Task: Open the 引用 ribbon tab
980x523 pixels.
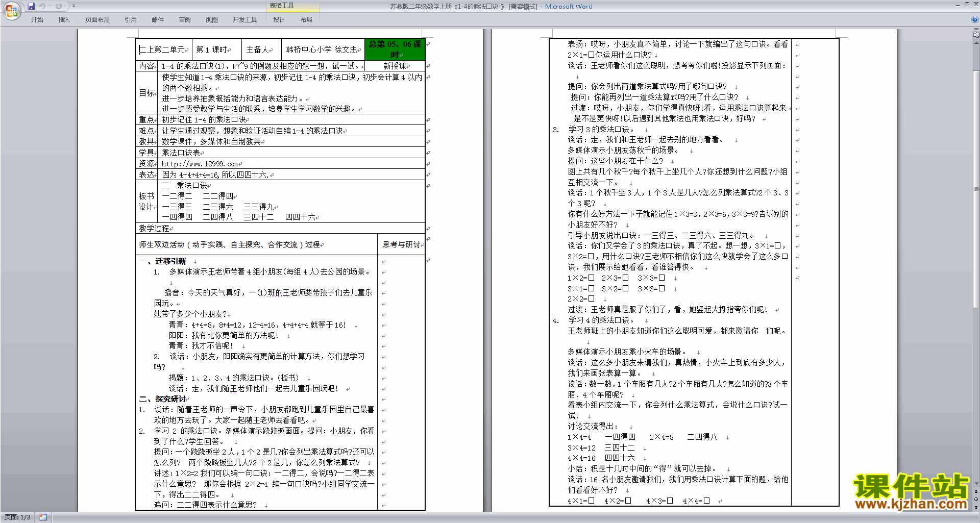Action: pos(131,20)
